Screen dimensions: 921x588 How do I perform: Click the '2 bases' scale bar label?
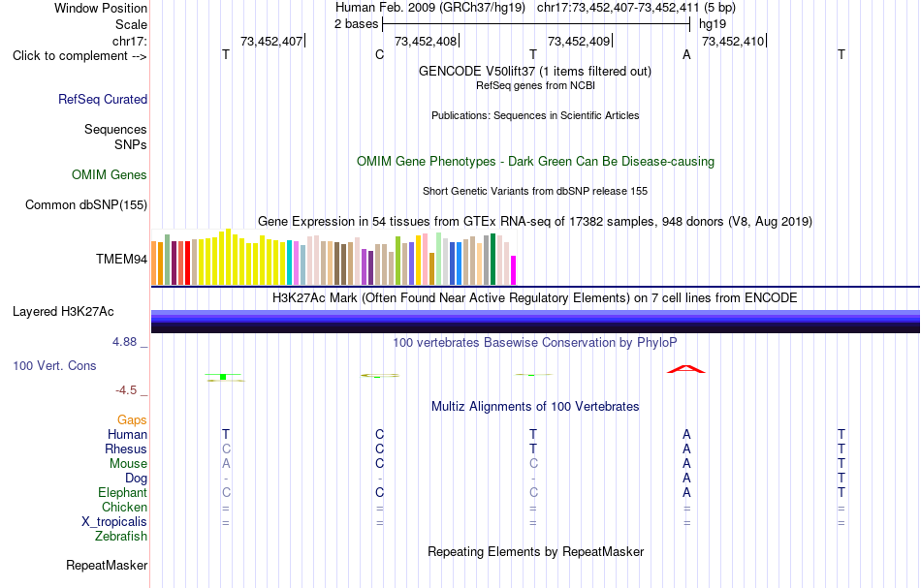click(356, 24)
